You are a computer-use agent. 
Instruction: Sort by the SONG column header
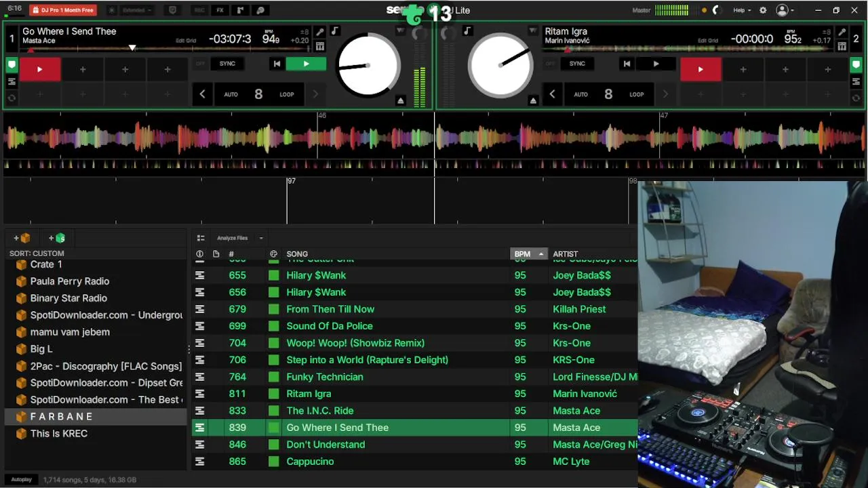point(297,254)
